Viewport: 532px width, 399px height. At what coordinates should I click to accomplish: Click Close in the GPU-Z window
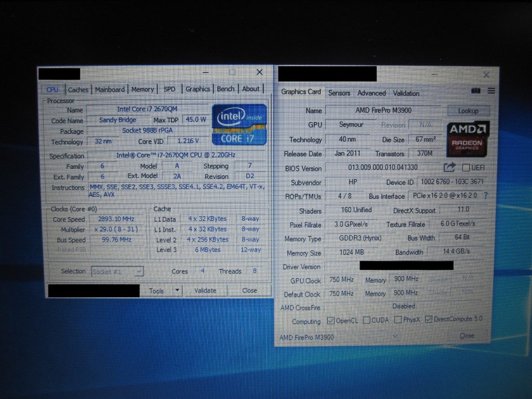tap(467, 336)
